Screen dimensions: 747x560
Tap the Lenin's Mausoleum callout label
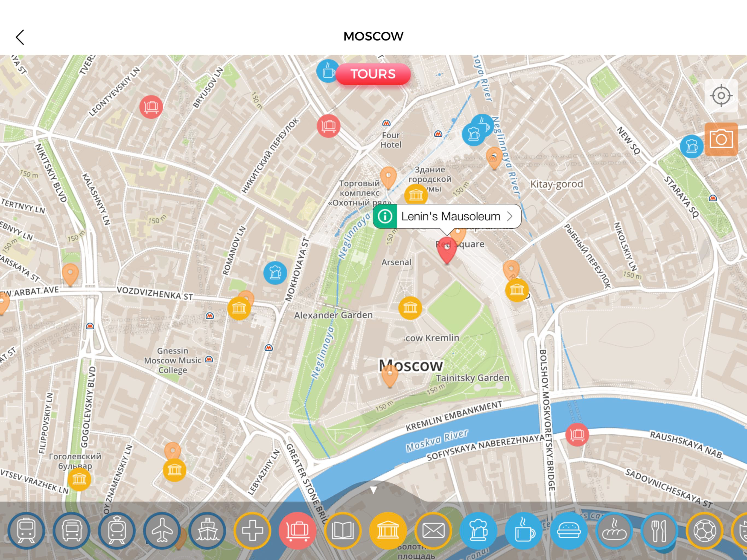pyautogui.click(x=451, y=216)
